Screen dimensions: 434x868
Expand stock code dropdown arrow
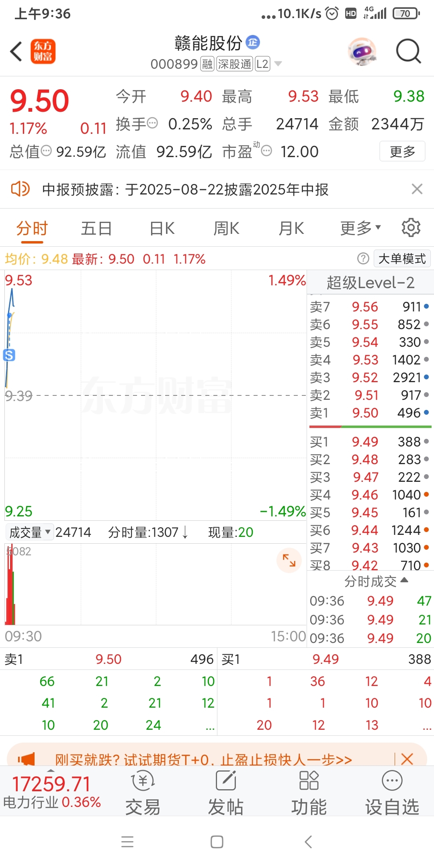278,64
